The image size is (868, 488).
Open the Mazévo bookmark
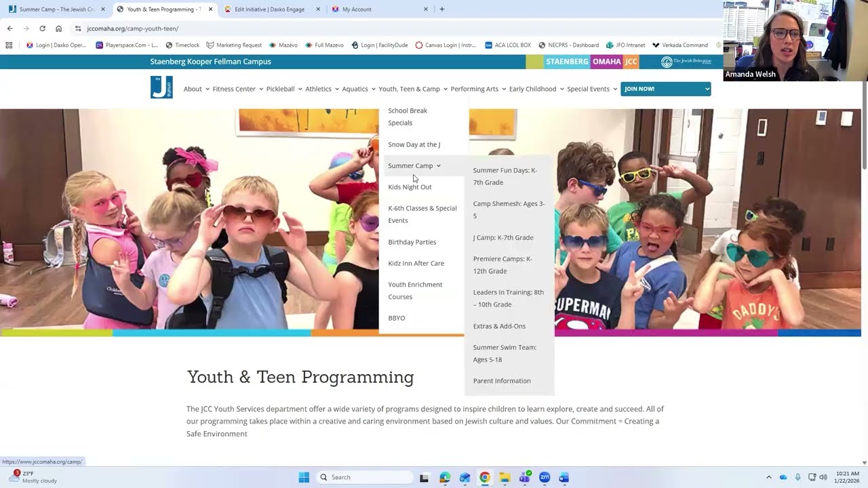pyautogui.click(x=283, y=45)
